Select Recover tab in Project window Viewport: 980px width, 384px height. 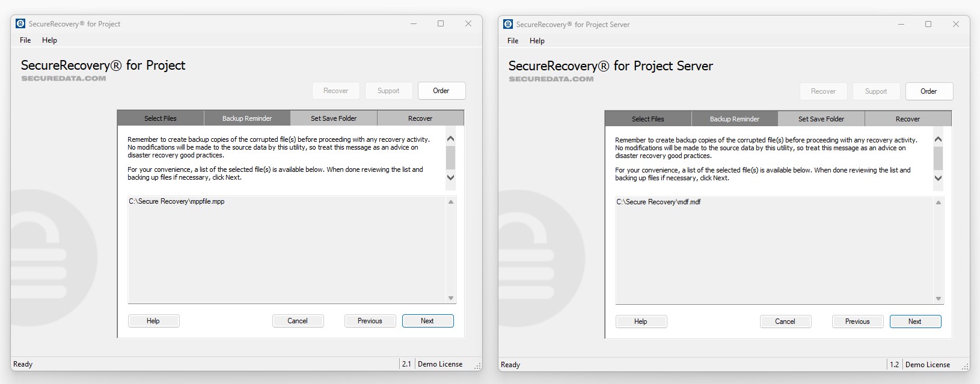[420, 118]
